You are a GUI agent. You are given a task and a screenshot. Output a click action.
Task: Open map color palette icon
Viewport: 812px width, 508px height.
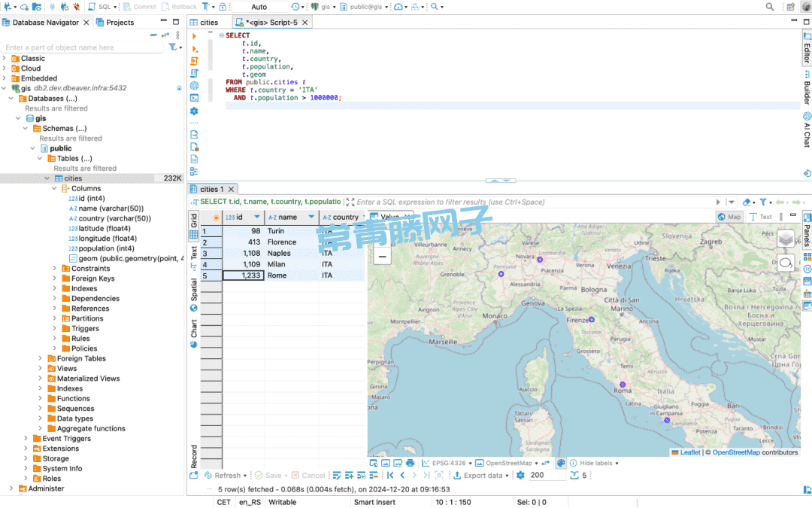(561, 463)
